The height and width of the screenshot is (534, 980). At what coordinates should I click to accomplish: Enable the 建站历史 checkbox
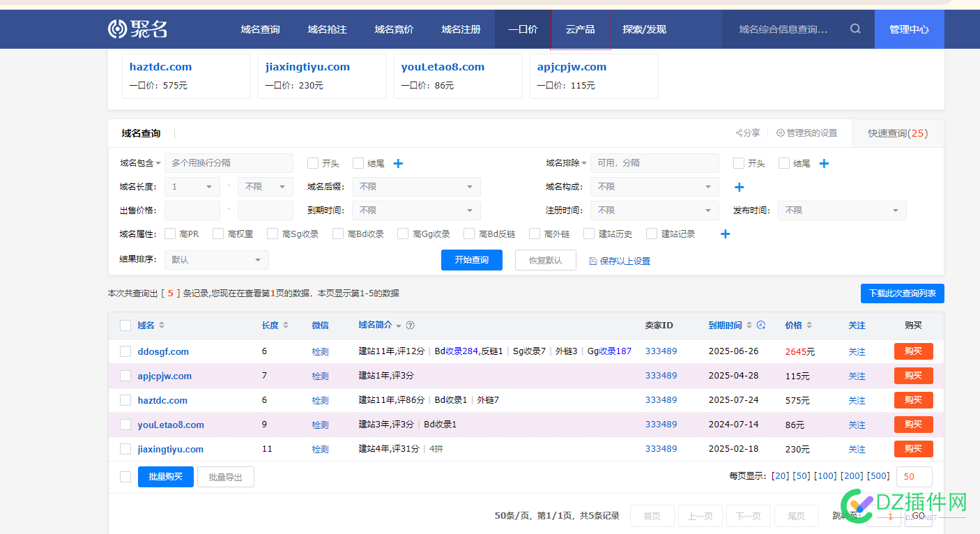589,234
